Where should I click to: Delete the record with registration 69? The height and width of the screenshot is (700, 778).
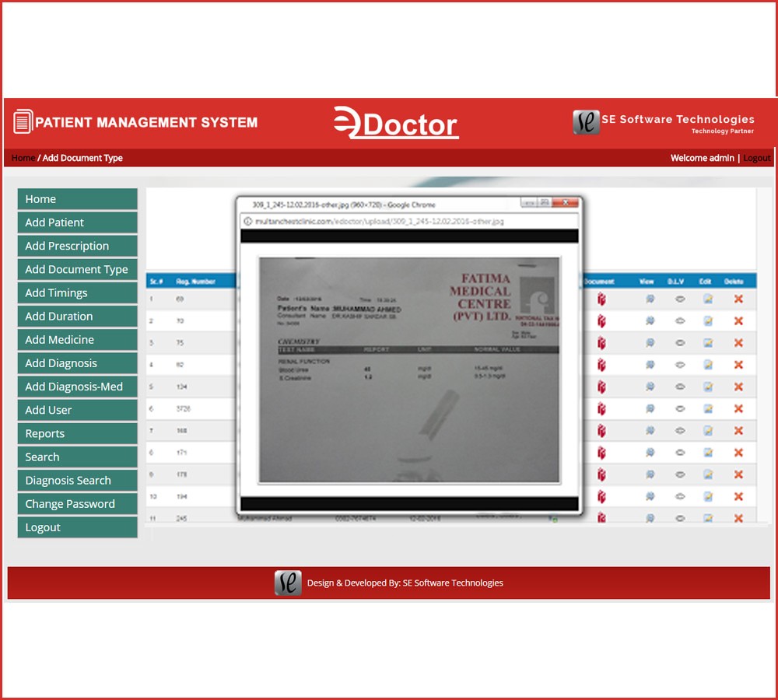(x=738, y=299)
